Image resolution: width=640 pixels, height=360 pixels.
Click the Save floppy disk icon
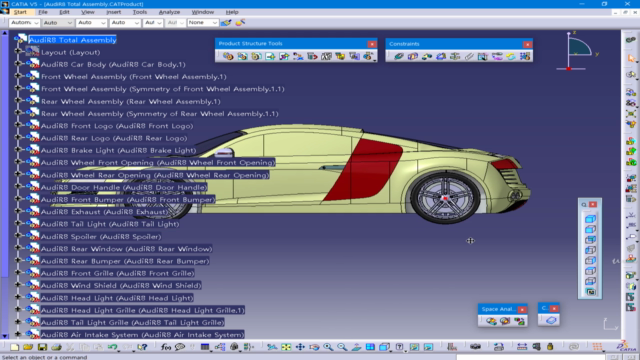click(x=42, y=347)
